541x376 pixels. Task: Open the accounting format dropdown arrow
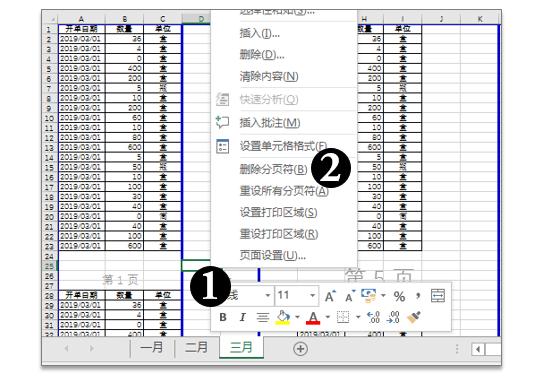[x=383, y=296]
